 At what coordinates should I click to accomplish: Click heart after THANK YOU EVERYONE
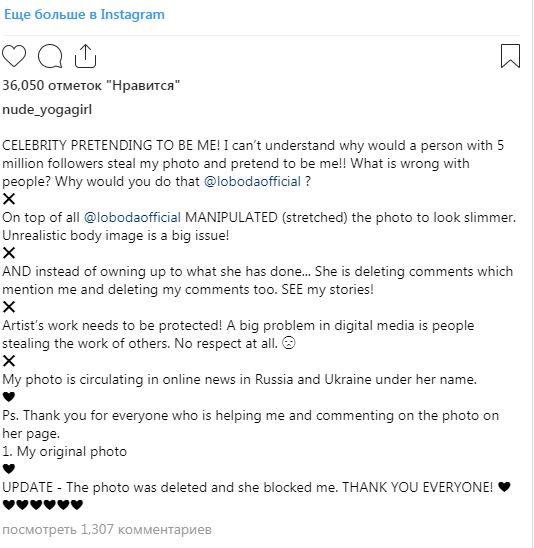[x=504, y=486]
